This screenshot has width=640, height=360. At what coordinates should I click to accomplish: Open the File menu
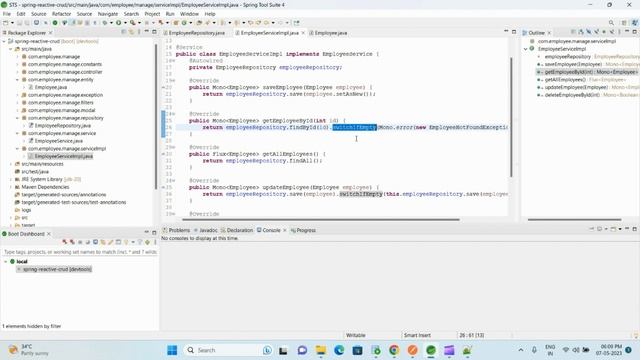(7, 14)
